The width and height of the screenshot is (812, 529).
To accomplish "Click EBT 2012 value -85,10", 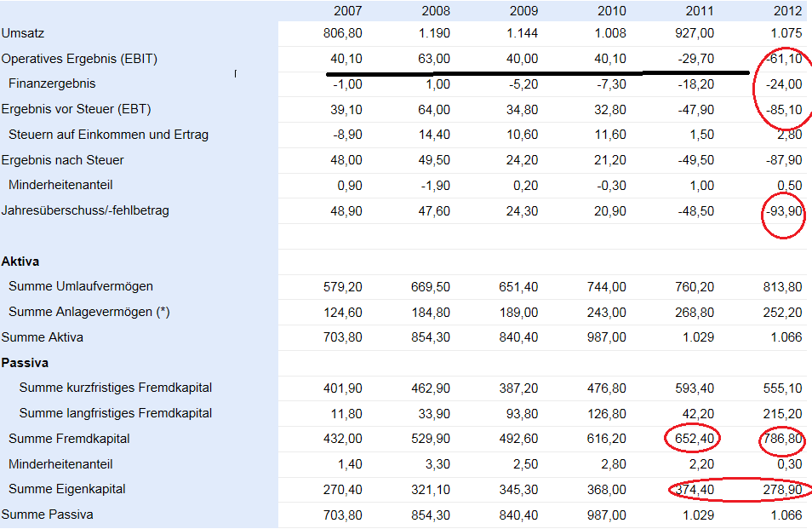I will tap(784, 110).
